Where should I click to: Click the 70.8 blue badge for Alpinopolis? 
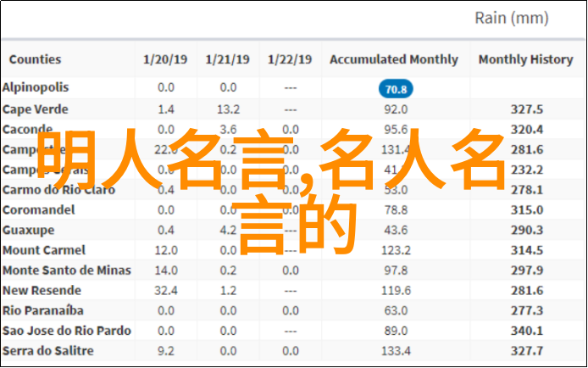pyautogui.click(x=396, y=89)
